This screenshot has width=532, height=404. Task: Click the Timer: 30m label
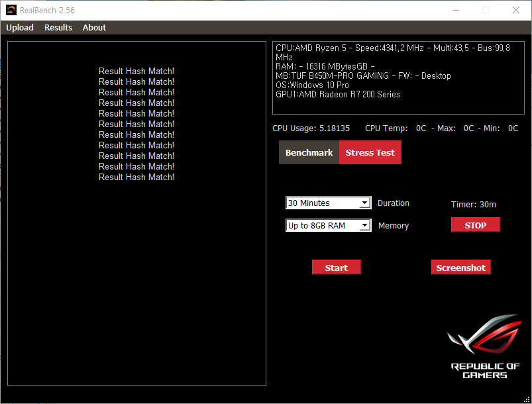473,205
